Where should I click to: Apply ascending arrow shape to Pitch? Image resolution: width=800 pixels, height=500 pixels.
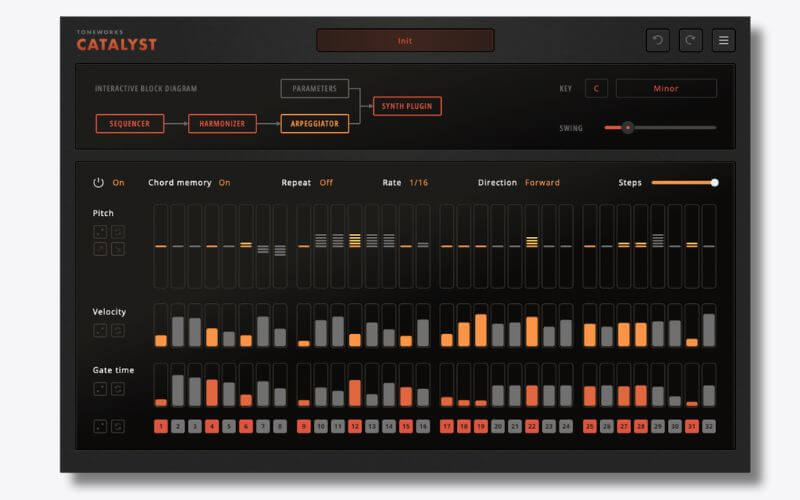click(101, 249)
